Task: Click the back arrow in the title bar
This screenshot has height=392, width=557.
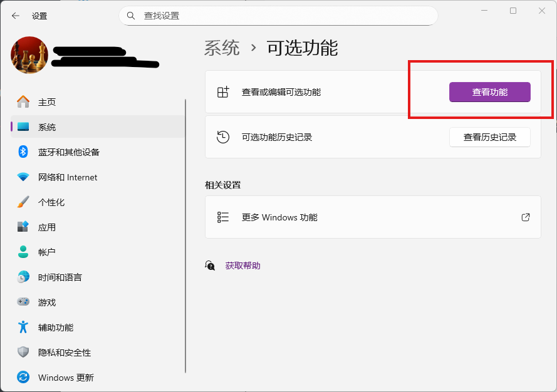Action: (16, 16)
